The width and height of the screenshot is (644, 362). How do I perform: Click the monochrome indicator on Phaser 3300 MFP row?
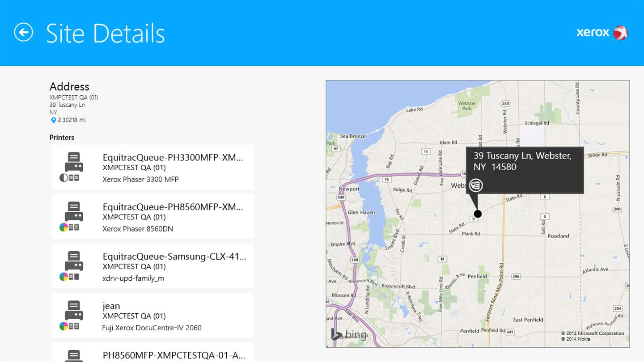point(64,178)
